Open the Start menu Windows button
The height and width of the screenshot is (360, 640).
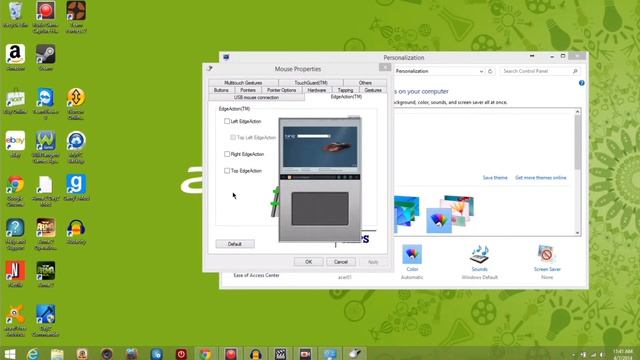click(10, 354)
